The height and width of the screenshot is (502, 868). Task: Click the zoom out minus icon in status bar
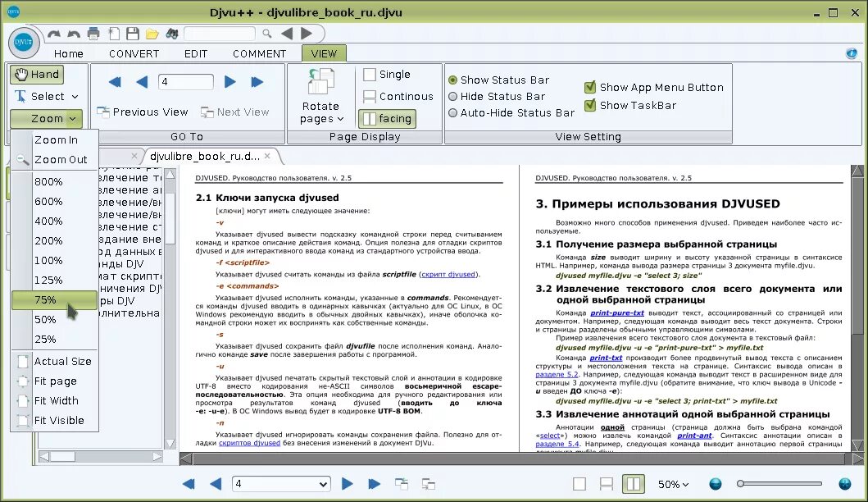(716, 484)
